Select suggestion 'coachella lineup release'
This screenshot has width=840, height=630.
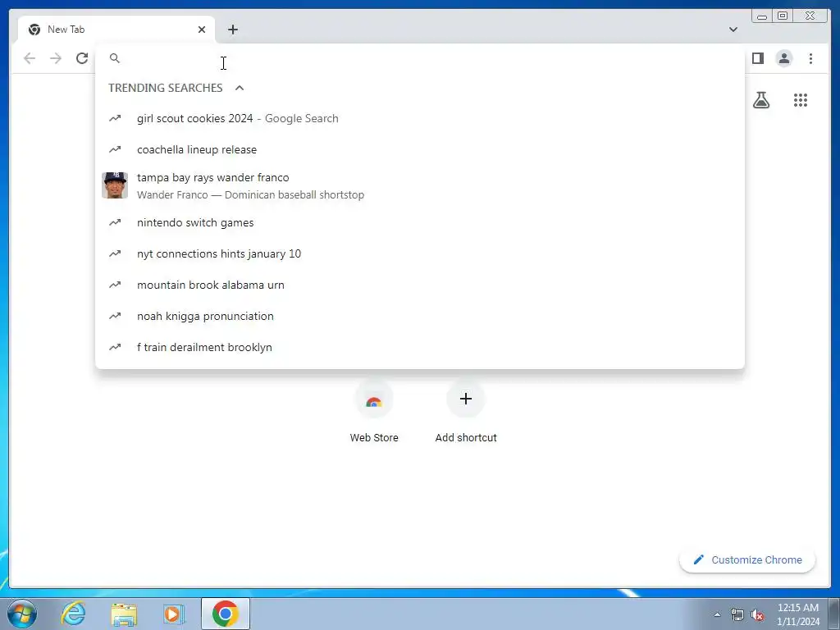click(x=420, y=149)
